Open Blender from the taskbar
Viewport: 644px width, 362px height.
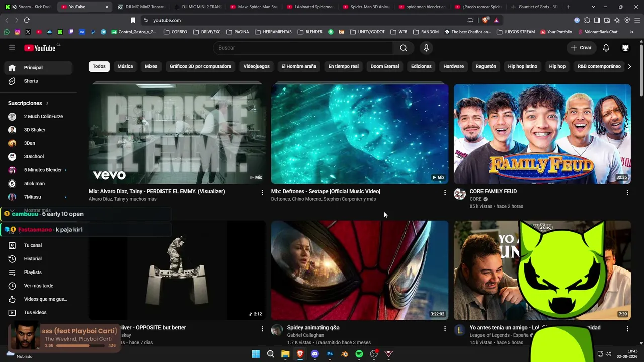(x=345, y=354)
